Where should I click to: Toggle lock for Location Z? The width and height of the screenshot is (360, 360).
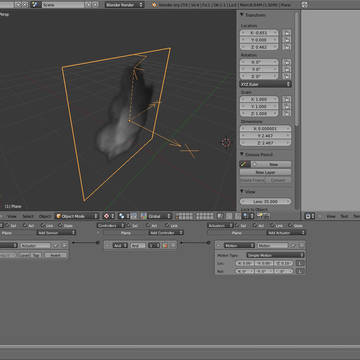pos(286,47)
